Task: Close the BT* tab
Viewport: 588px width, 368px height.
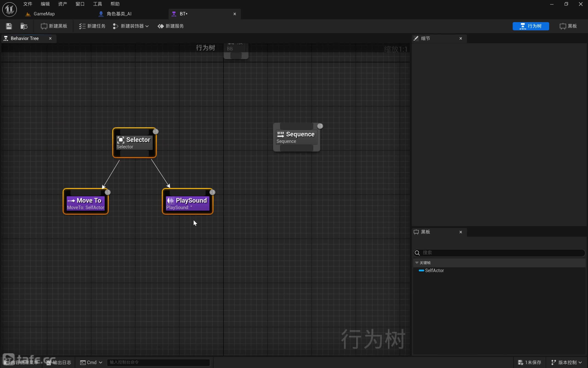Action: (235, 14)
